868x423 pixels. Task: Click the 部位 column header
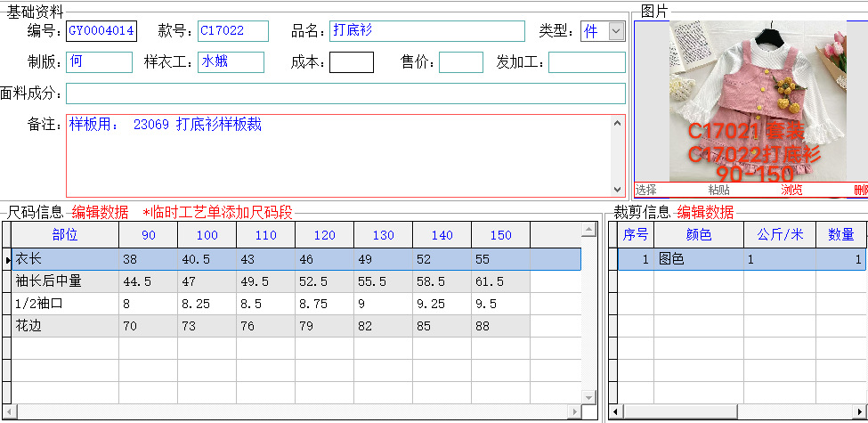point(65,235)
